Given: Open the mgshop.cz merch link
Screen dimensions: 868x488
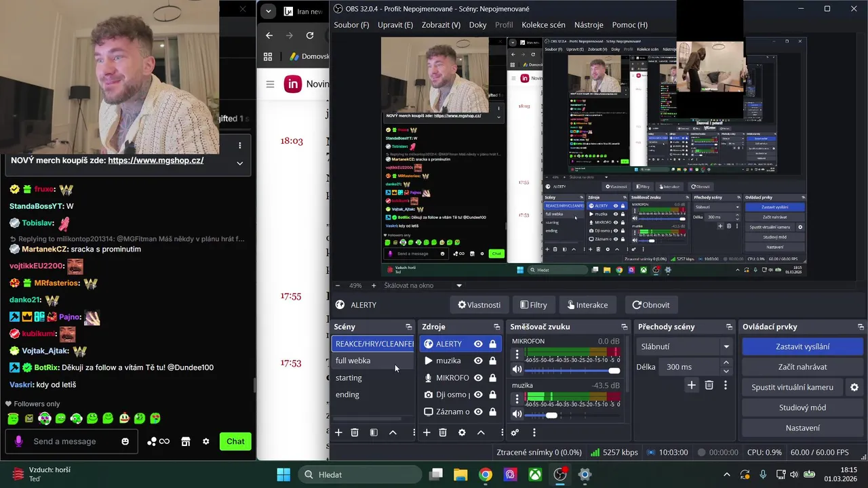Looking at the screenshot, I should (156, 161).
